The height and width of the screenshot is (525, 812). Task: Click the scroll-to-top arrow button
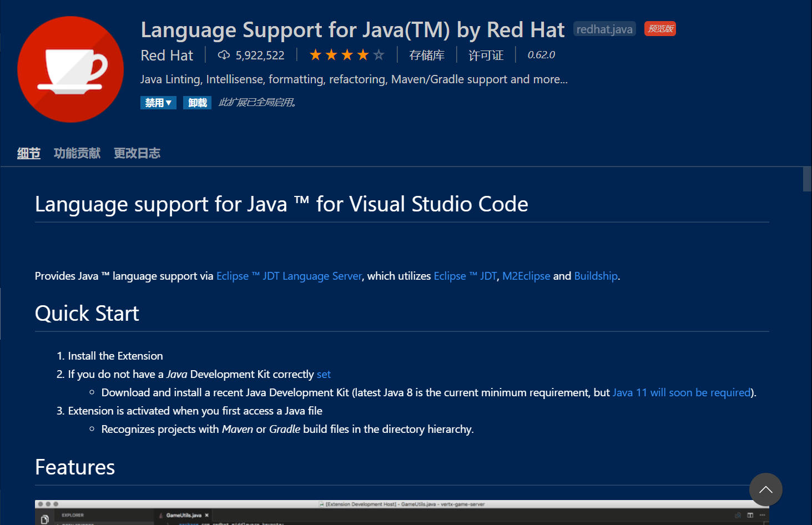click(766, 489)
